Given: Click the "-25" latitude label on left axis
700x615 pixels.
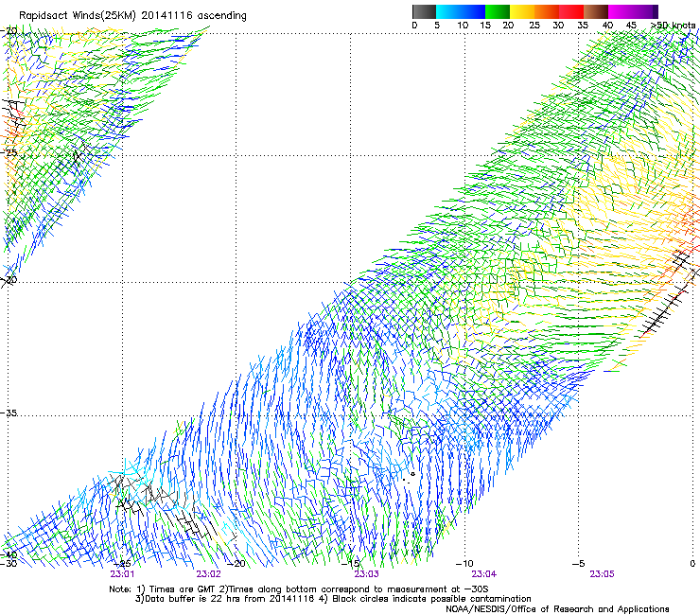Looking at the screenshot, I should click(9, 152).
